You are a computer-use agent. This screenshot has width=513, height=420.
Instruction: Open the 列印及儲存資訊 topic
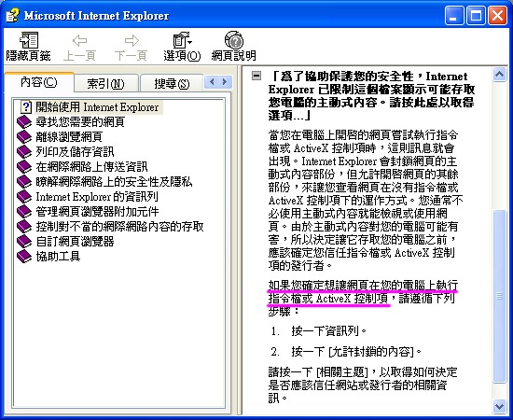[x=75, y=152]
